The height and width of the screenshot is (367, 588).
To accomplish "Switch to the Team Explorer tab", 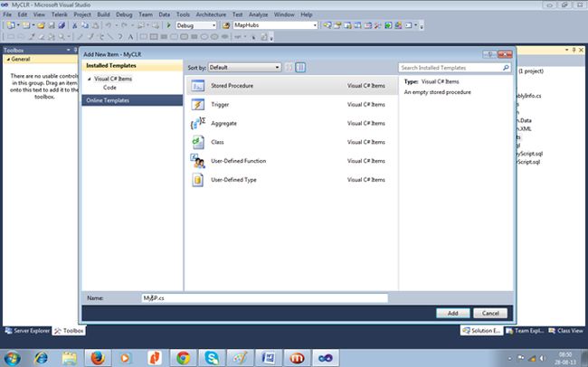I will (x=525, y=331).
